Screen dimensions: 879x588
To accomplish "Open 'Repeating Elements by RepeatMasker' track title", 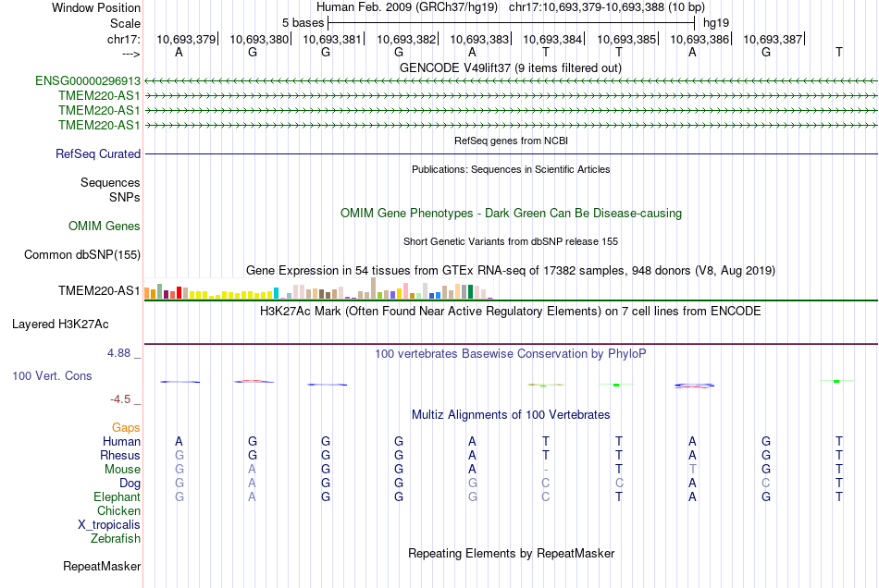I will (511, 554).
